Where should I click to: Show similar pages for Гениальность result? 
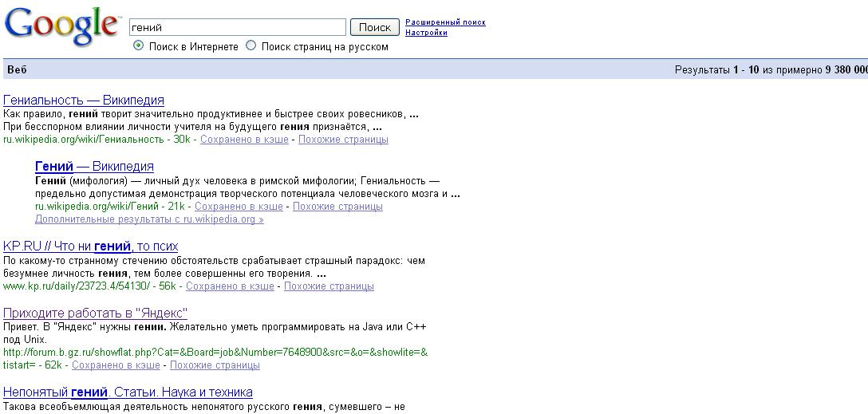coord(343,140)
